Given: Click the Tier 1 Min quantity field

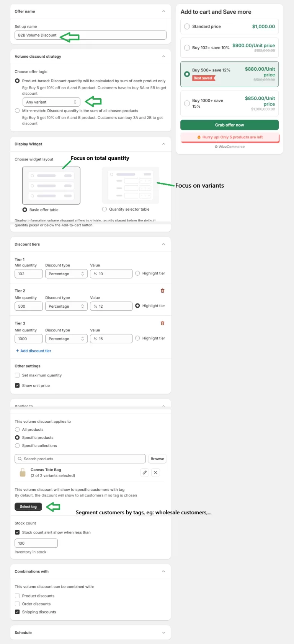Looking at the screenshot, I should [29, 274].
